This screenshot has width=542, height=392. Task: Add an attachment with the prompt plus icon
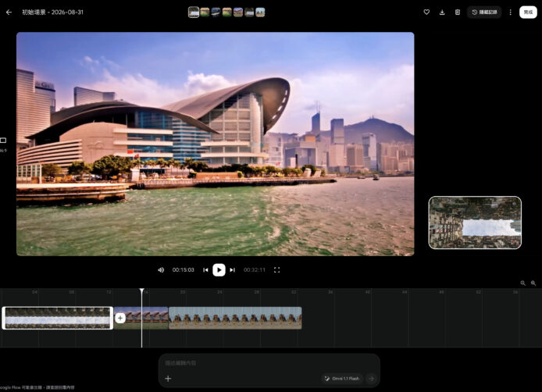(x=168, y=379)
